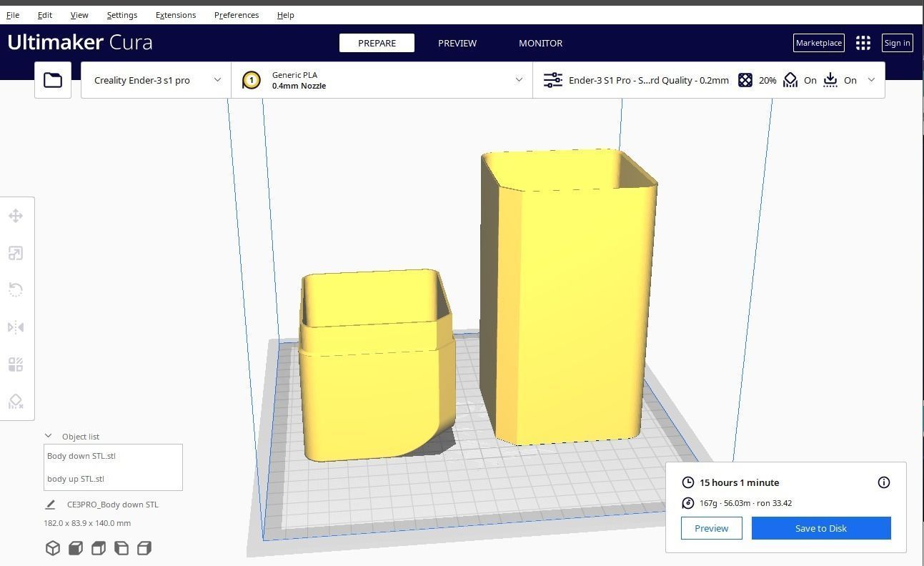Show print info details icon

click(x=884, y=482)
